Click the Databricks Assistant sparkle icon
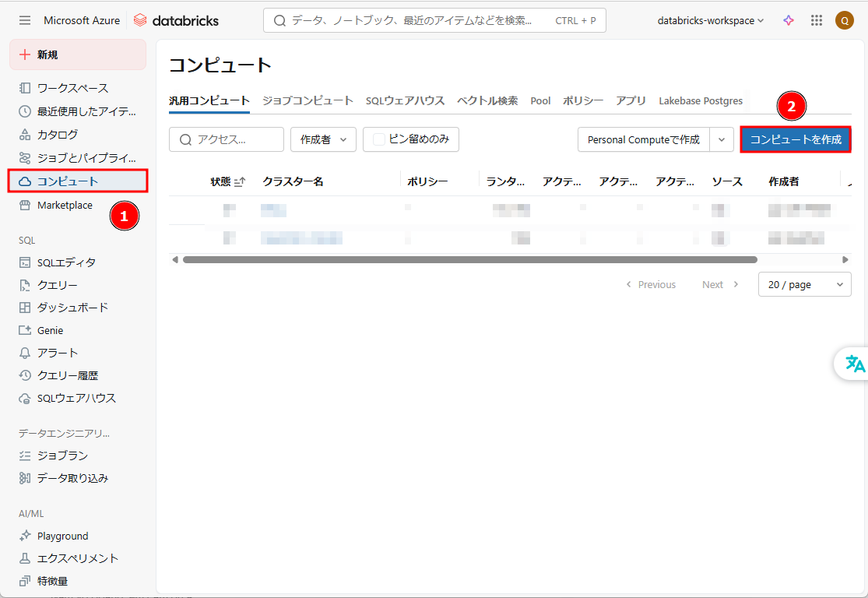Viewport: 868px width, 598px height. [789, 20]
